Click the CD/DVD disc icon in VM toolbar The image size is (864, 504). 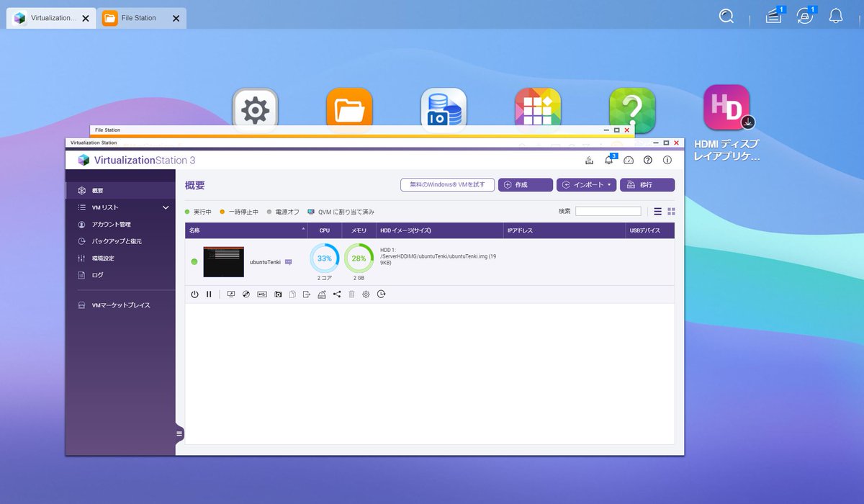(246, 294)
